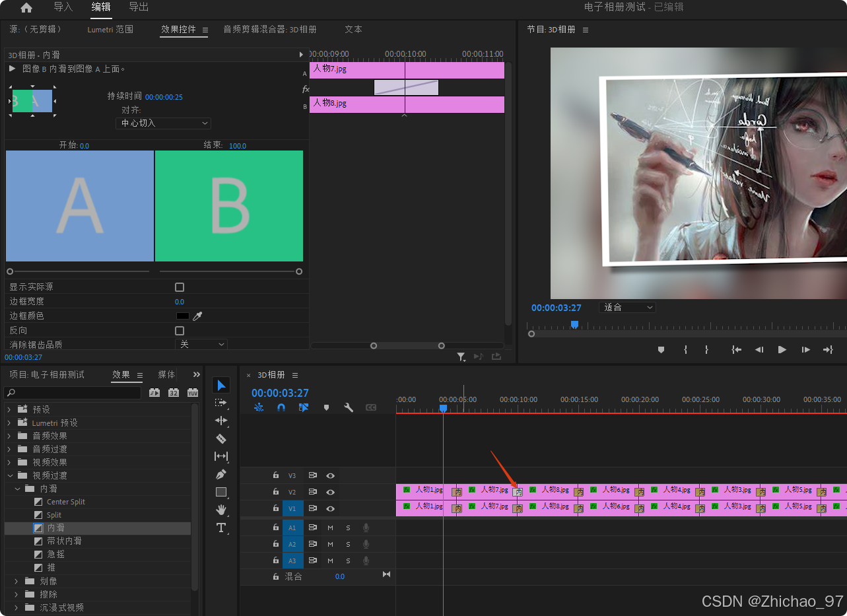The width and height of the screenshot is (847, 616).
Task: Hide track V1 with the eye icon
Action: 330,508
